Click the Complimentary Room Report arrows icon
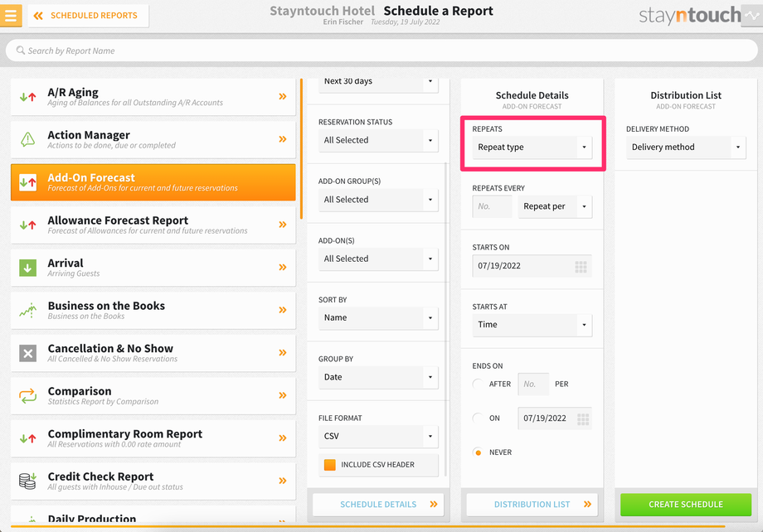 (27, 438)
